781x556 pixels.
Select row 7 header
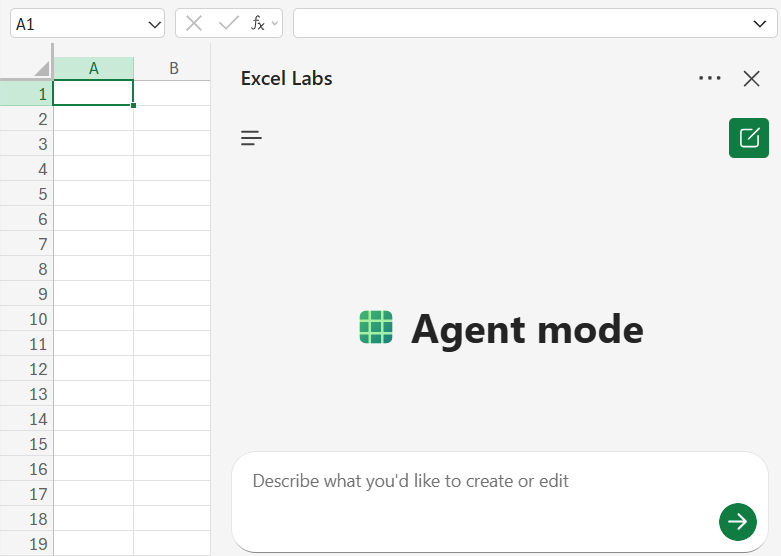pos(26,244)
